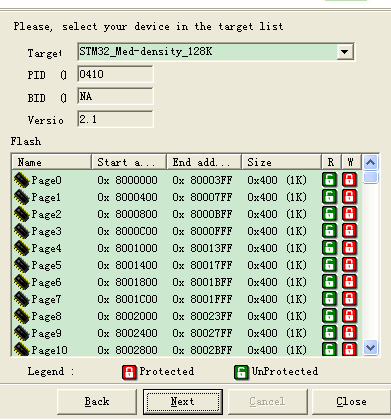Click Page4's red write lock icon

tap(349, 248)
